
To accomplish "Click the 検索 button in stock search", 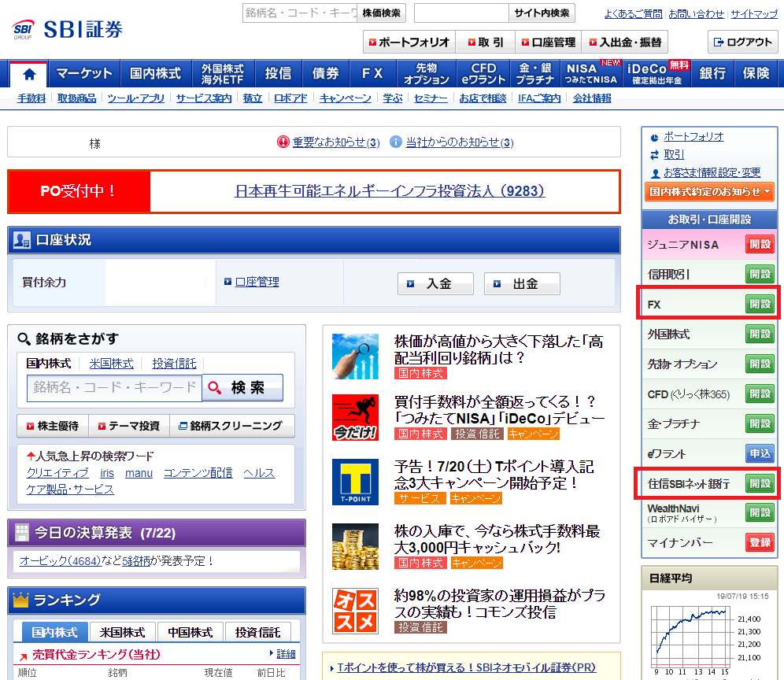I will tap(242, 388).
